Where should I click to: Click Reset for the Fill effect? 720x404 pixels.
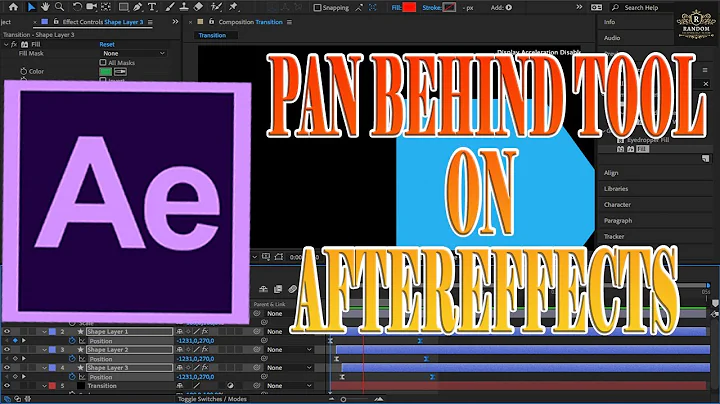(107, 45)
